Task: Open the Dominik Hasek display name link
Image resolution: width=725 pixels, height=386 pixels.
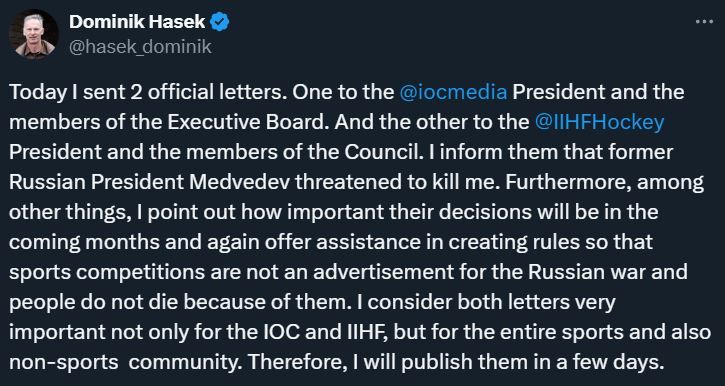Action: pyautogui.click(x=137, y=22)
